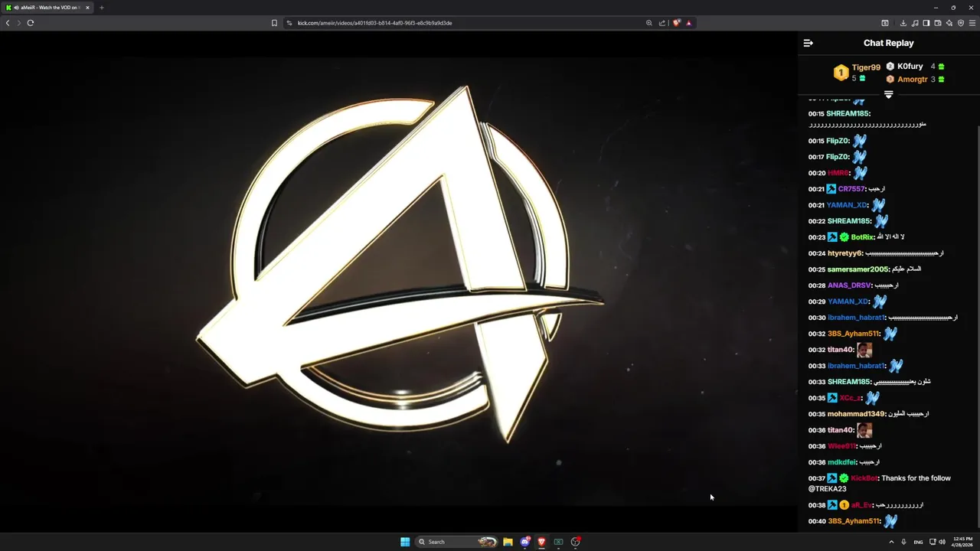Screen dimensions: 980x551
Task: Open the Windows Start menu
Action: (405, 542)
